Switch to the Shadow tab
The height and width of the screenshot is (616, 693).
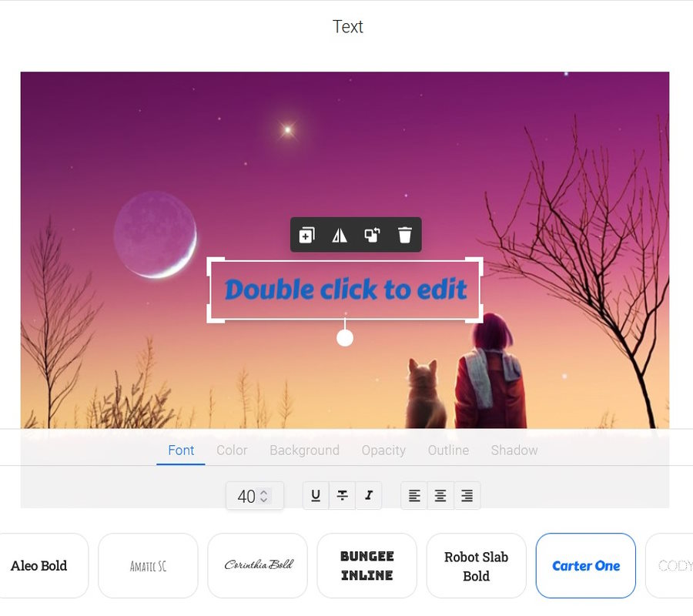click(x=514, y=450)
